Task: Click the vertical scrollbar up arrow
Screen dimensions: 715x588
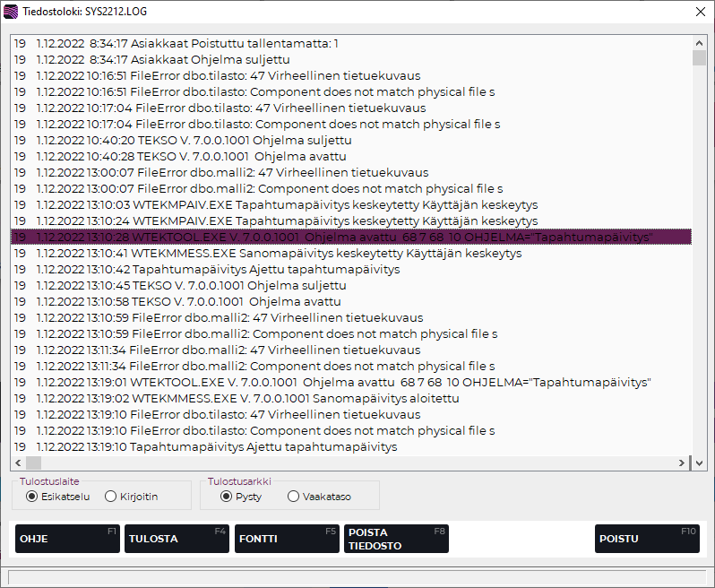Action: coord(700,42)
